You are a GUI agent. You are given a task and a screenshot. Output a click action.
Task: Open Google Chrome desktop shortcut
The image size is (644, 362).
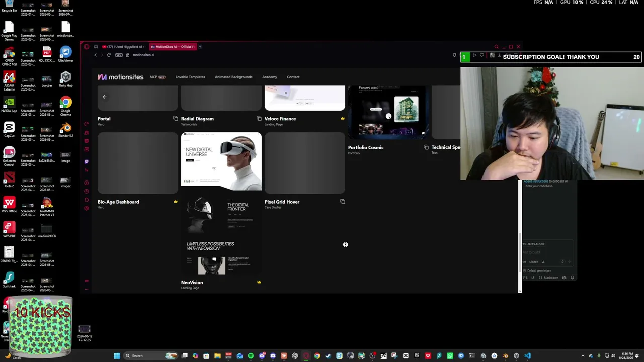click(x=65, y=106)
